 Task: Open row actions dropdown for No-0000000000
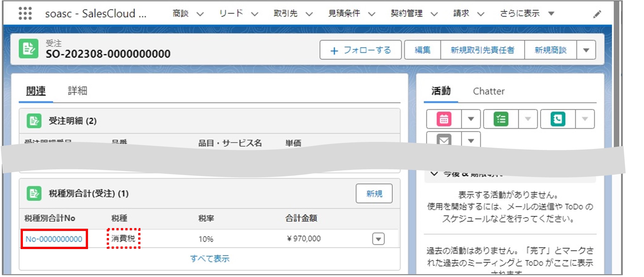coord(378,239)
